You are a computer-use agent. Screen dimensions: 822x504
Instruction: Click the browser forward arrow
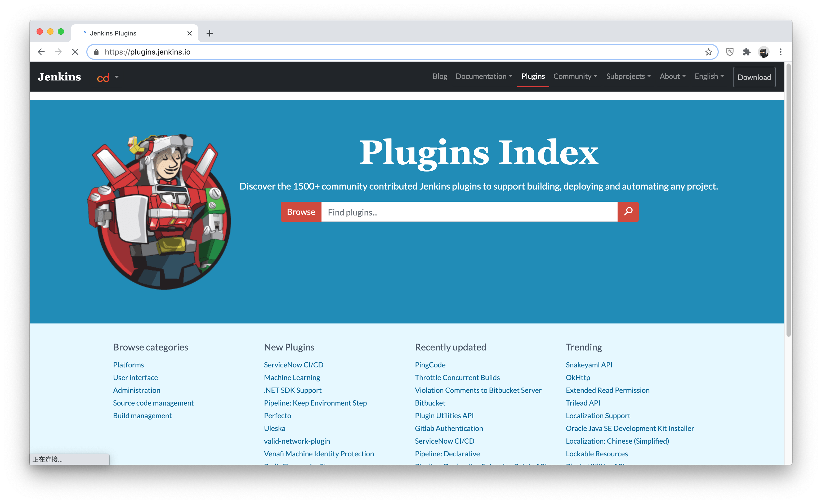58,52
